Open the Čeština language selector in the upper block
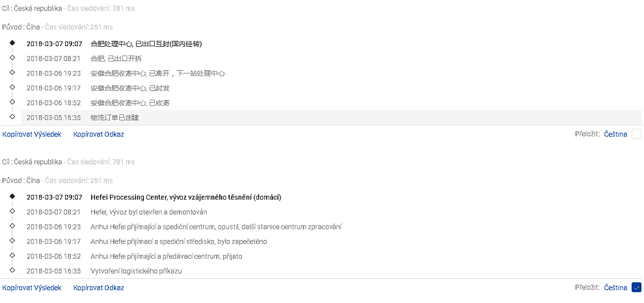 click(615, 134)
